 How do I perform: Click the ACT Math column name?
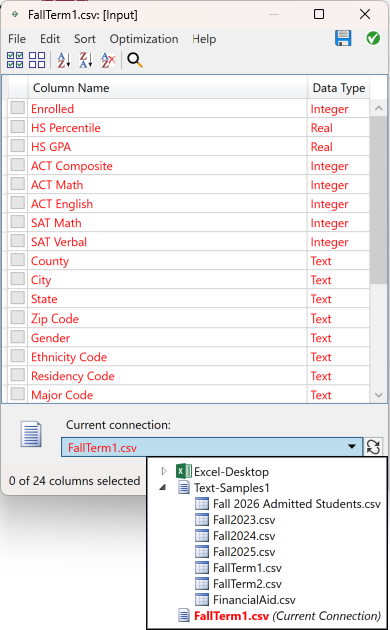(57, 185)
